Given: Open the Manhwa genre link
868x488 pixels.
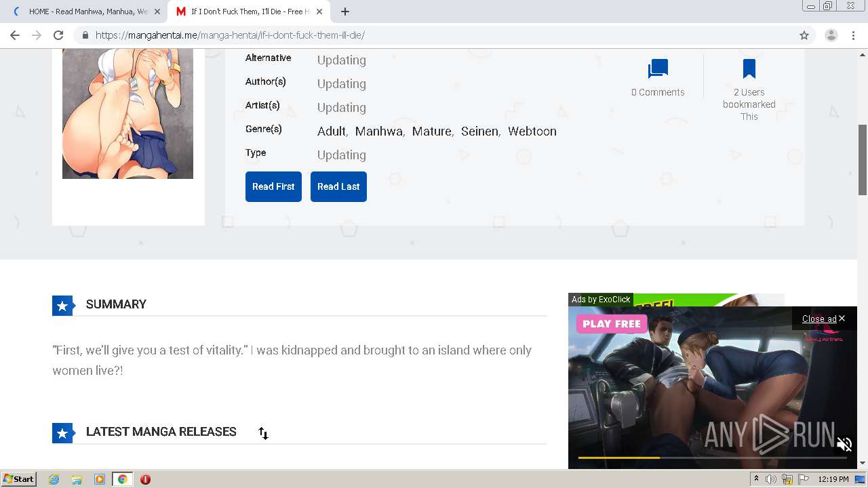Looking at the screenshot, I should pos(378,131).
